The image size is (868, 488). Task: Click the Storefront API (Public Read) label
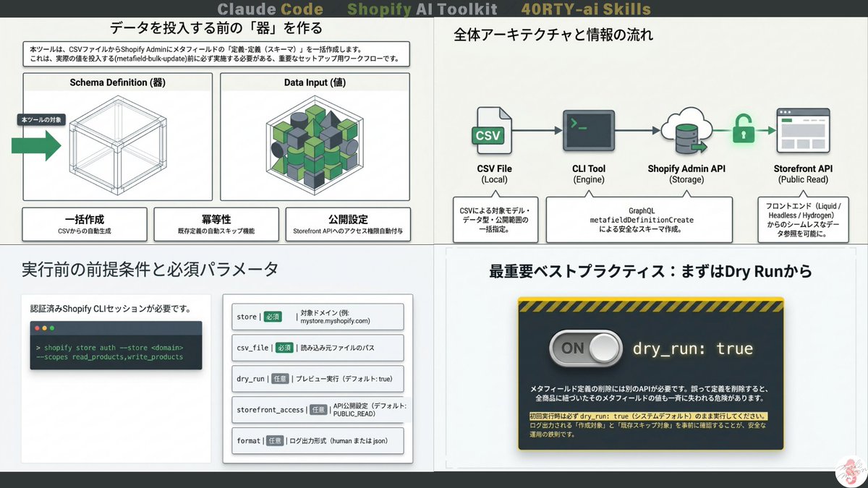(x=803, y=174)
